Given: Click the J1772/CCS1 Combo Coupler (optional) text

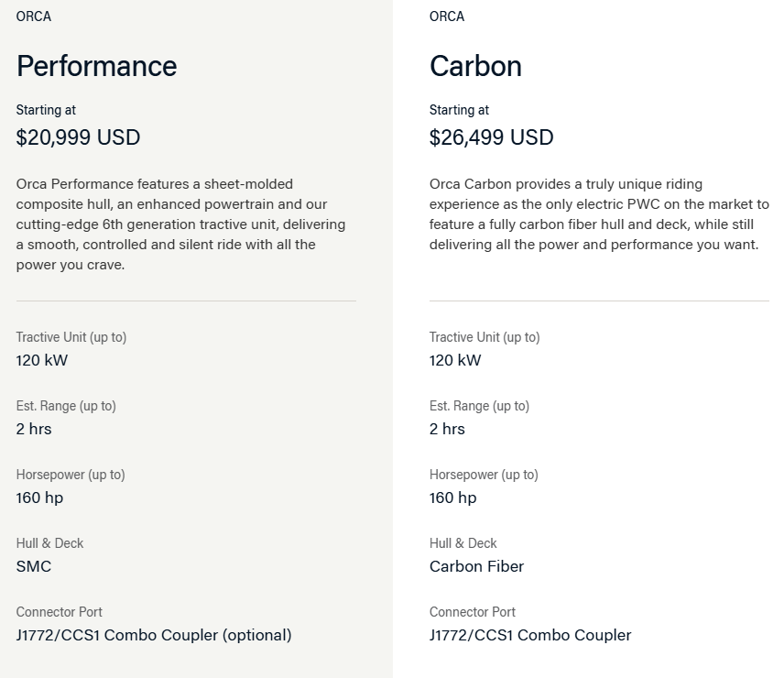Looking at the screenshot, I should tap(154, 635).
